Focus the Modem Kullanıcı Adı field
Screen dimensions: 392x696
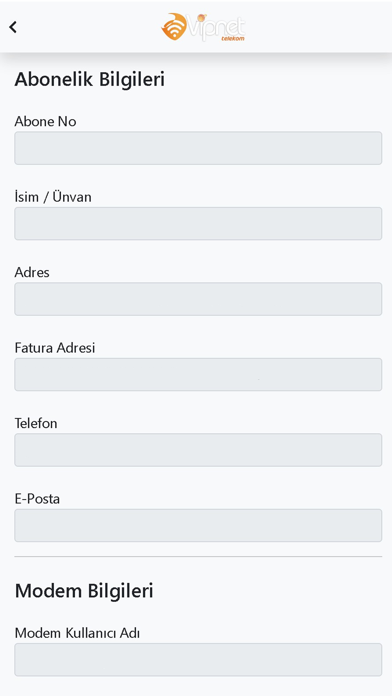[198, 660]
